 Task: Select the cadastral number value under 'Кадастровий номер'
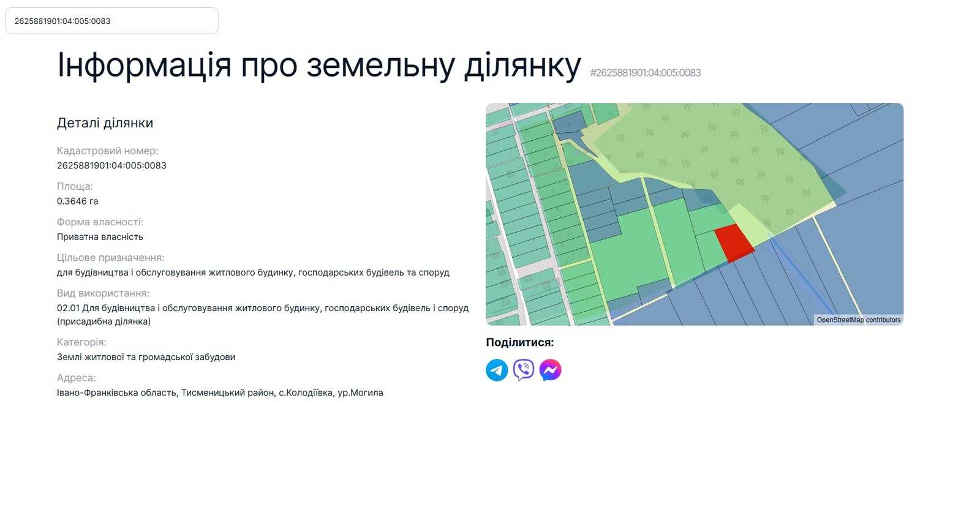tap(111, 165)
